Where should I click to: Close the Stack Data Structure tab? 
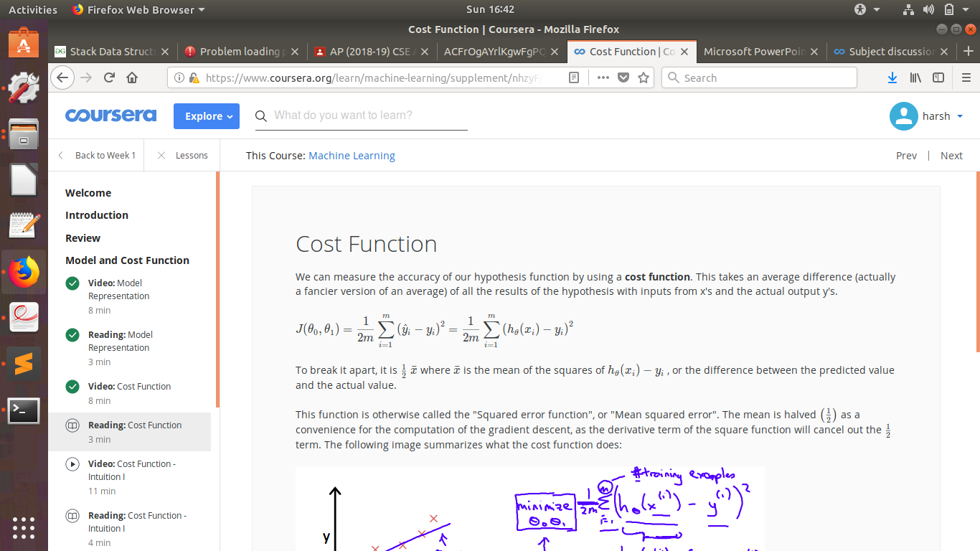tap(165, 52)
